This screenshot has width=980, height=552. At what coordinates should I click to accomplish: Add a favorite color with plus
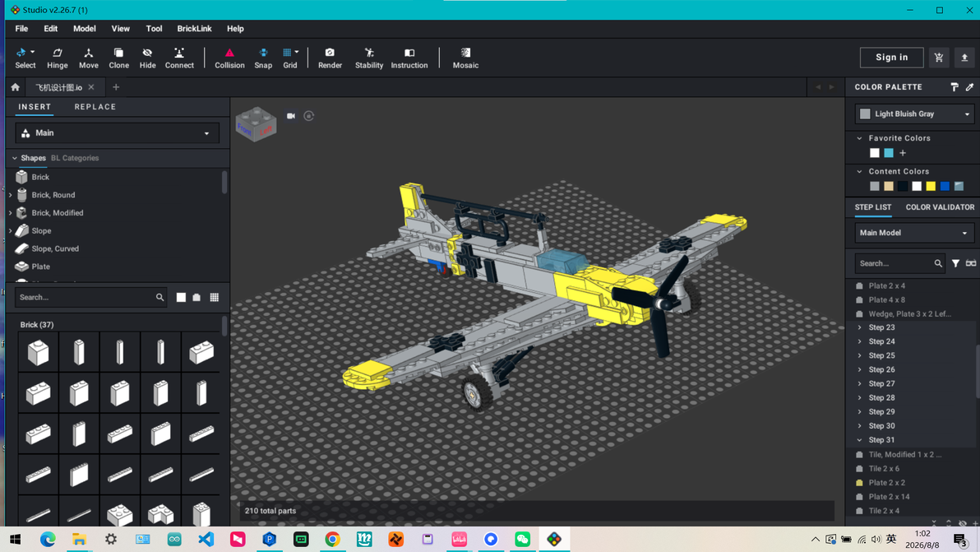click(x=903, y=153)
